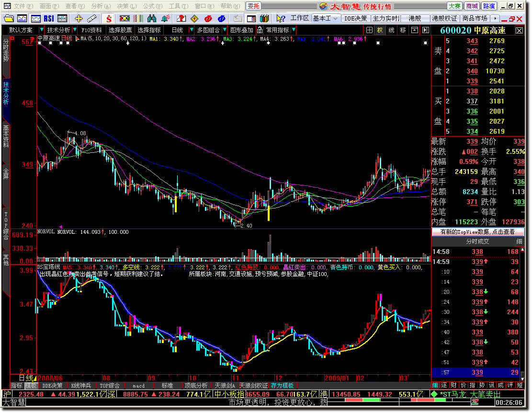Viewport: 532px width, 413px height.
Task: Toggle the 指标 mode at bottom left
Action: [17, 386]
